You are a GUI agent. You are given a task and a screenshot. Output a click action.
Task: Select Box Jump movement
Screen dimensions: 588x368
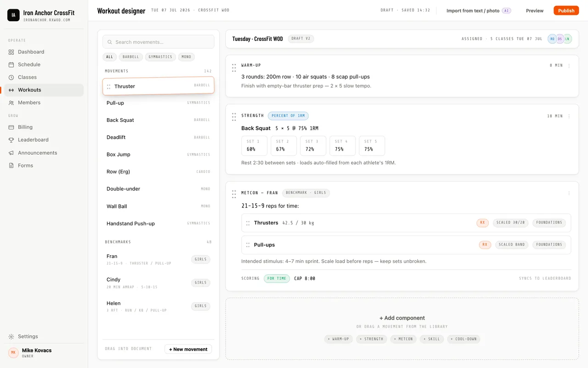(x=158, y=155)
